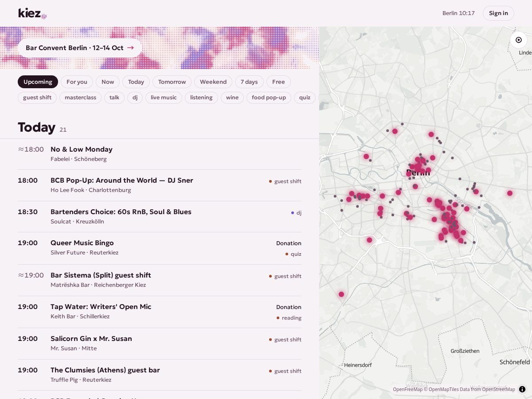
Task: Open Tap Water Writers' Open Mic event
Action: (160, 312)
